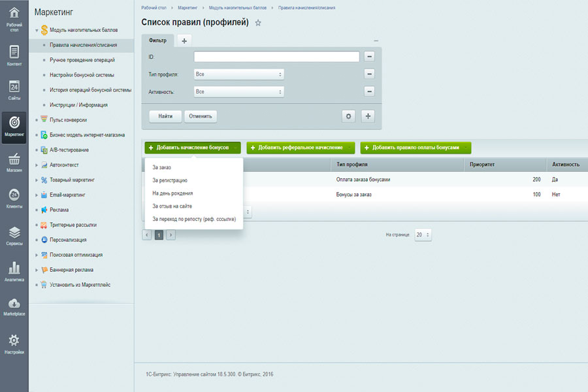Open the Контент section icon
This screenshot has height=392, width=588.
pos(14,56)
